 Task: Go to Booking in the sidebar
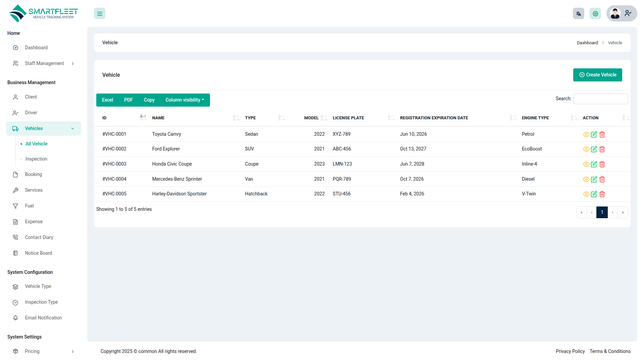[33, 174]
